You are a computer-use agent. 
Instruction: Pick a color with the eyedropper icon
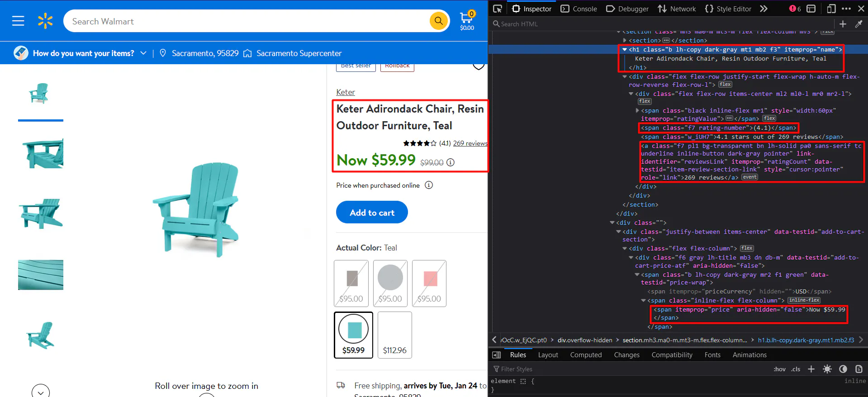(x=859, y=24)
